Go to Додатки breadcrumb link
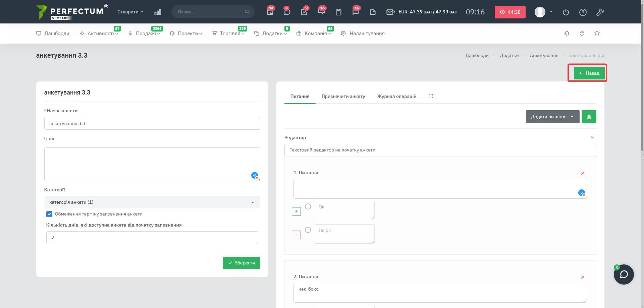The width and height of the screenshot is (644, 308). click(509, 55)
